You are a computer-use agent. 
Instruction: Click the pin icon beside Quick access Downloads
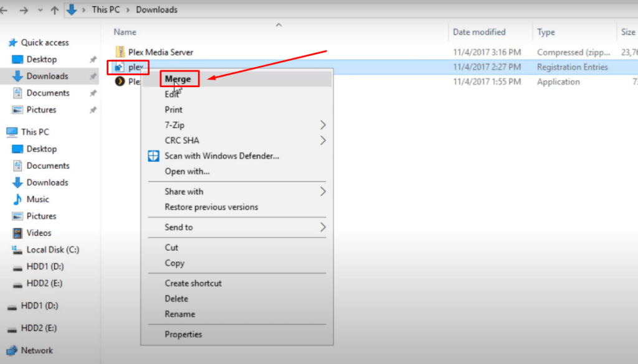(93, 77)
